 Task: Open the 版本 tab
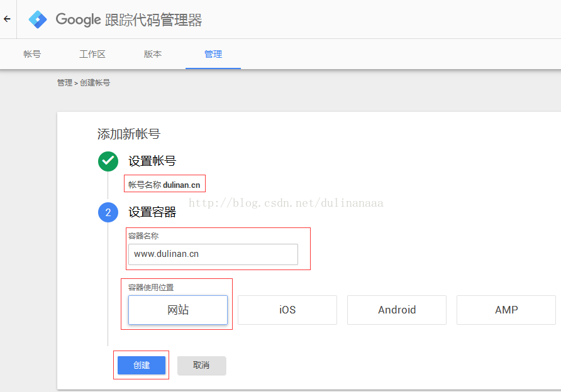(153, 54)
